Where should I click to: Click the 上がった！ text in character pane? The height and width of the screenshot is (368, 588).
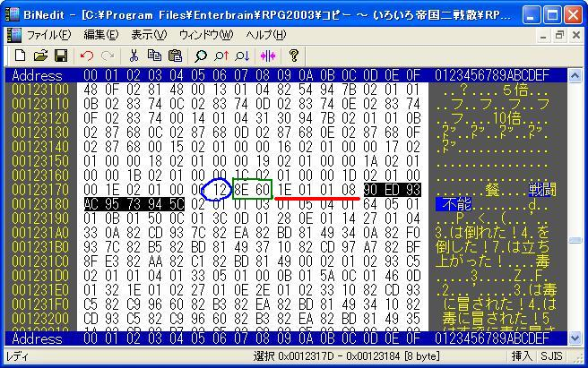pos(471,261)
